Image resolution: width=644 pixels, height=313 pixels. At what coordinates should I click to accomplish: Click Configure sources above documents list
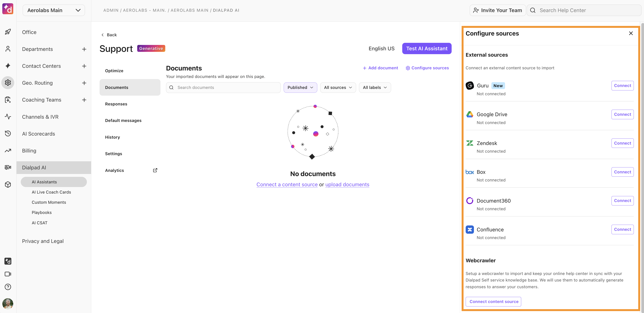point(427,68)
